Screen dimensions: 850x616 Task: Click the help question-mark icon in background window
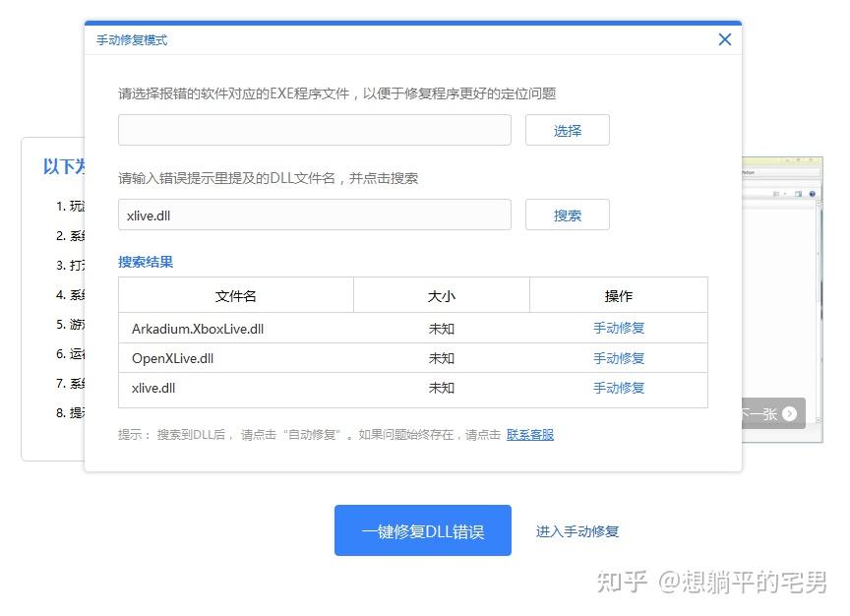[x=813, y=194]
